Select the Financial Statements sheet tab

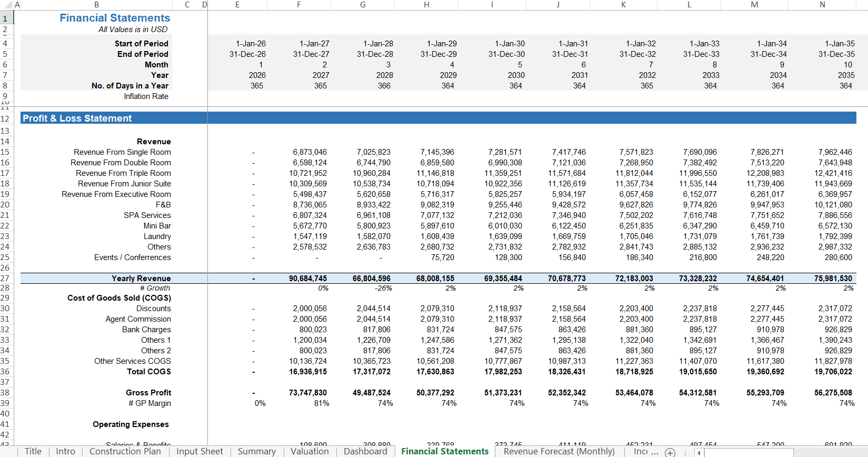coord(445,451)
